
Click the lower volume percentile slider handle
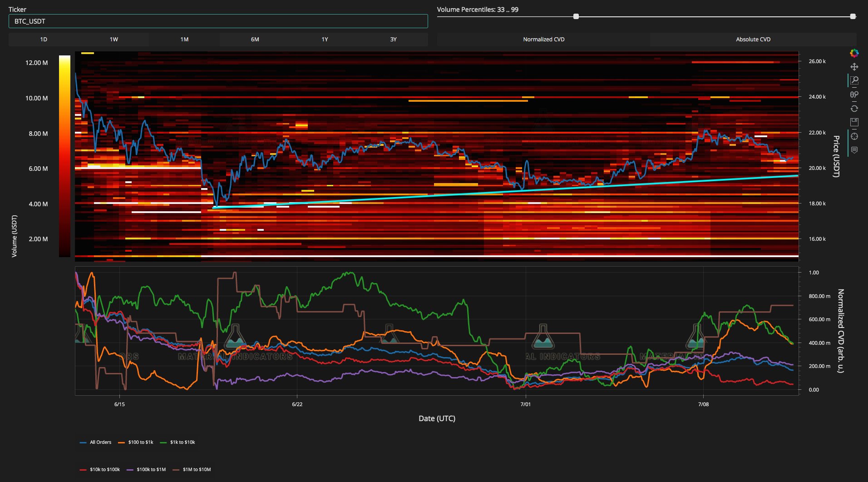tap(576, 16)
